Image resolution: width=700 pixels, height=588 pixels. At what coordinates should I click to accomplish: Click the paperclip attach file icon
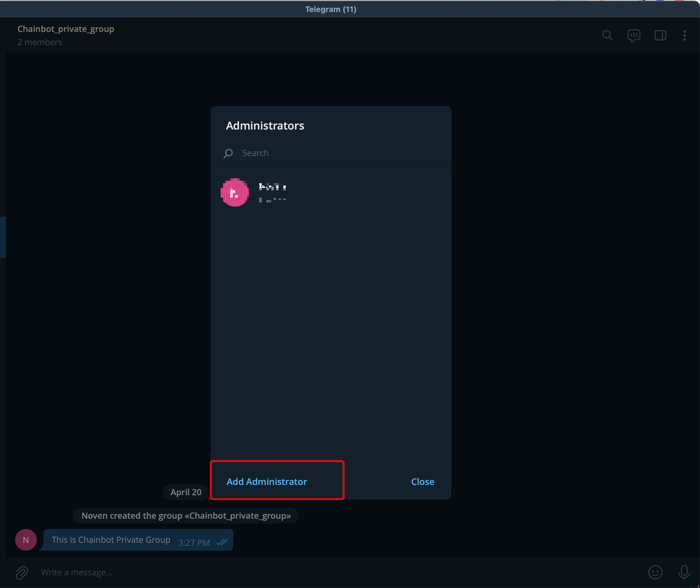click(x=22, y=573)
